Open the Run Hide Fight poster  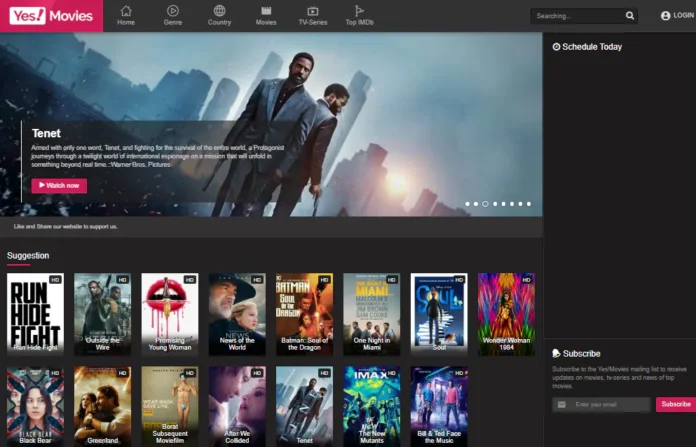(35, 314)
